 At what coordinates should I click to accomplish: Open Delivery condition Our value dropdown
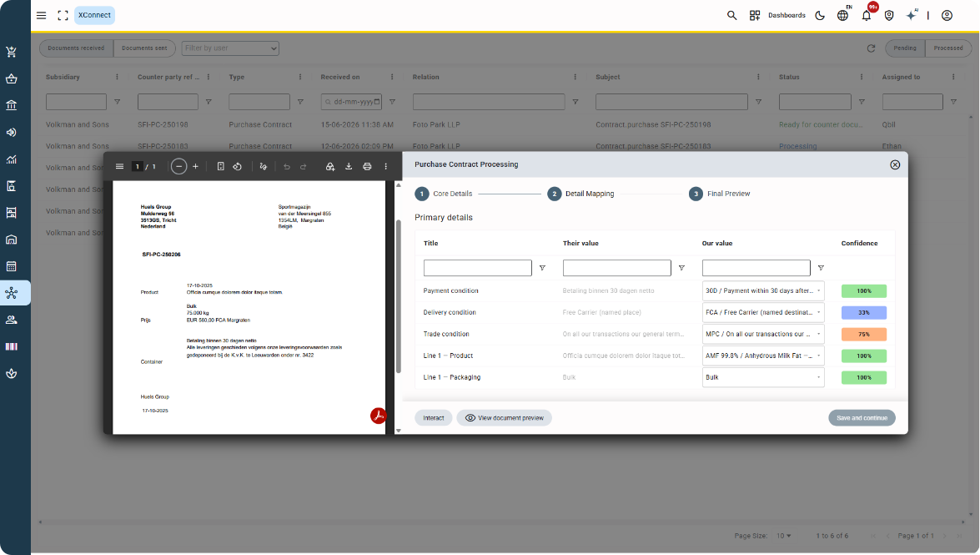763,312
